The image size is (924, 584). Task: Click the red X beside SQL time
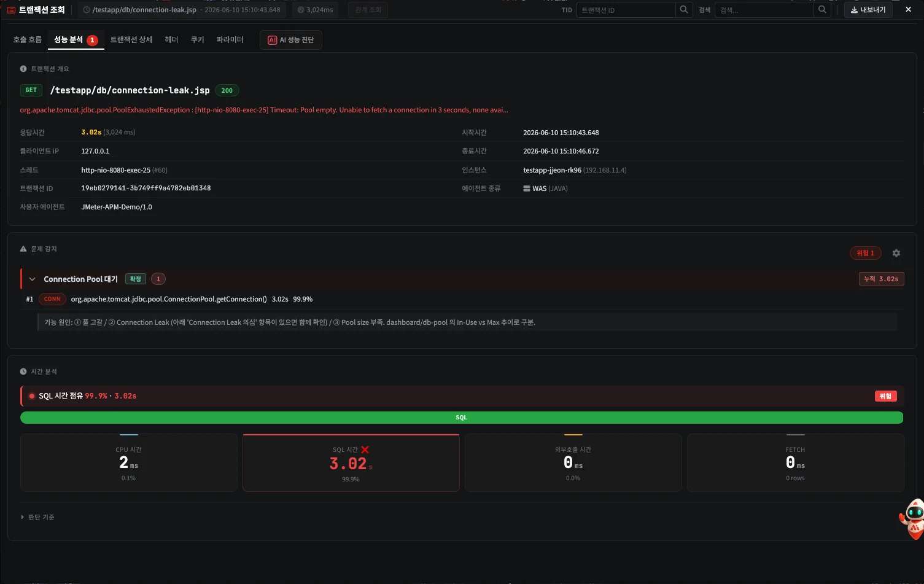tap(365, 450)
